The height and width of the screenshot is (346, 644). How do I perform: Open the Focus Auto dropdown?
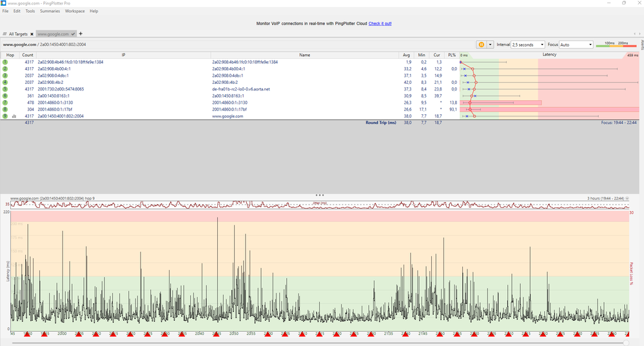pyautogui.click(x=576, y=45)
